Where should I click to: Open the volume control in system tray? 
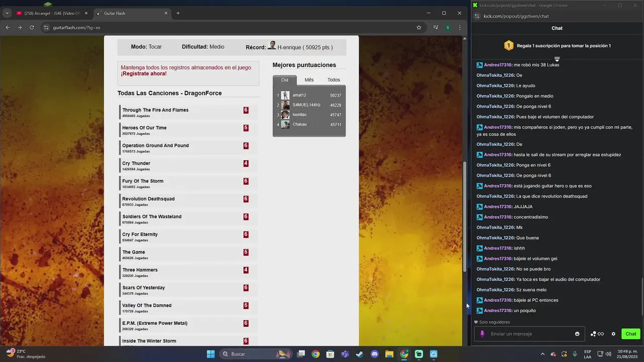[608, 354]
